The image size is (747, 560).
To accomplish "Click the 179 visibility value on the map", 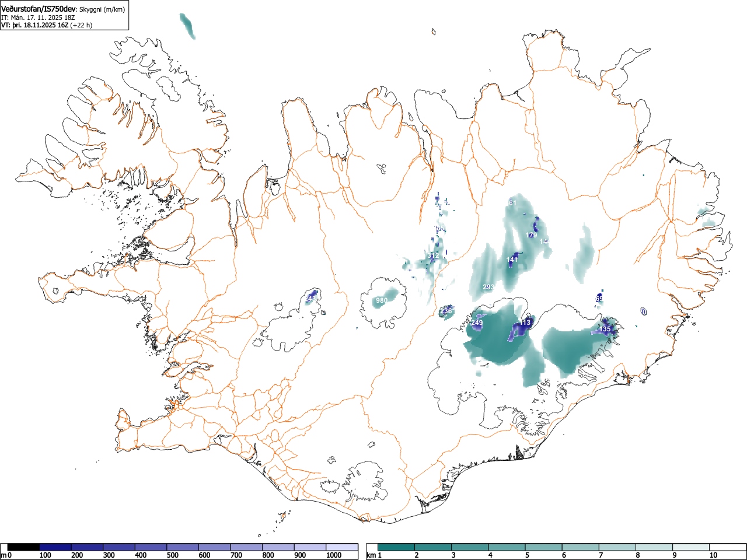I will coord(531,235).
